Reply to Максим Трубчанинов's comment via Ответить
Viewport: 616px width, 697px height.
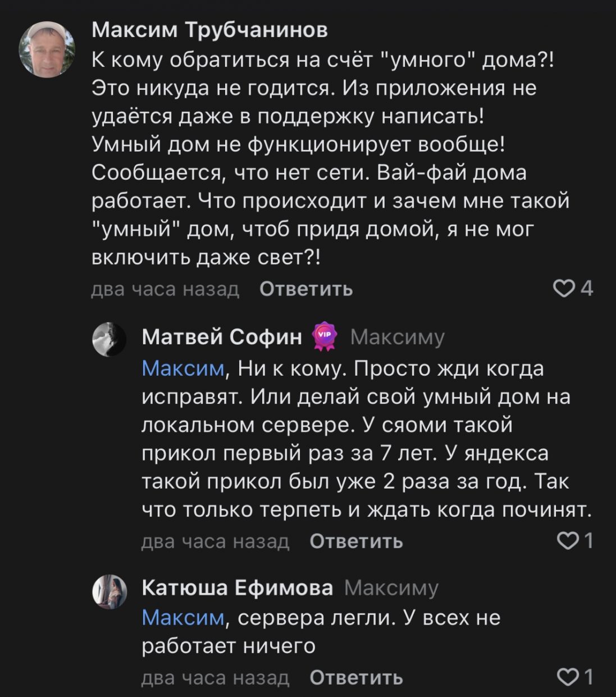pyautogui.click(x=307, y=289)
